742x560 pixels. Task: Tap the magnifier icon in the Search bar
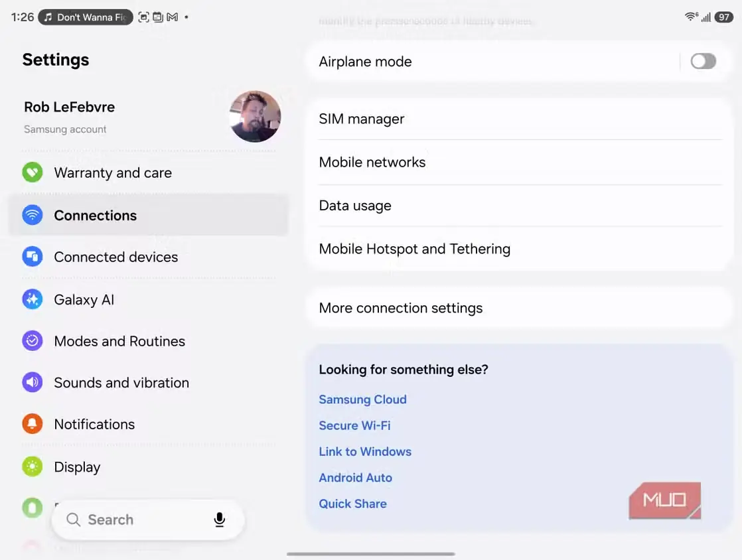pyautogui.click(x=74, y=520)
